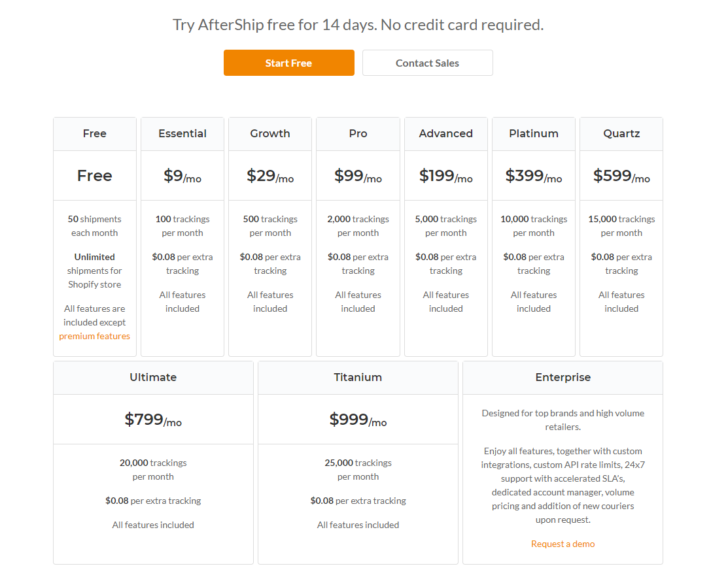
Task: Click the Pro plan header
Action: click(x=358, y=133)
